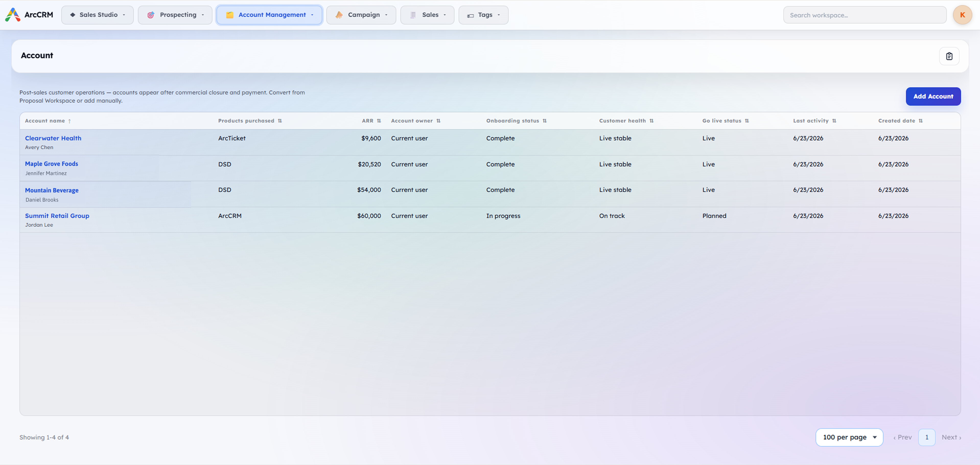Open the Maple Grove Foods account
This screenshot has width=980, height=465.
coord(51,164)
